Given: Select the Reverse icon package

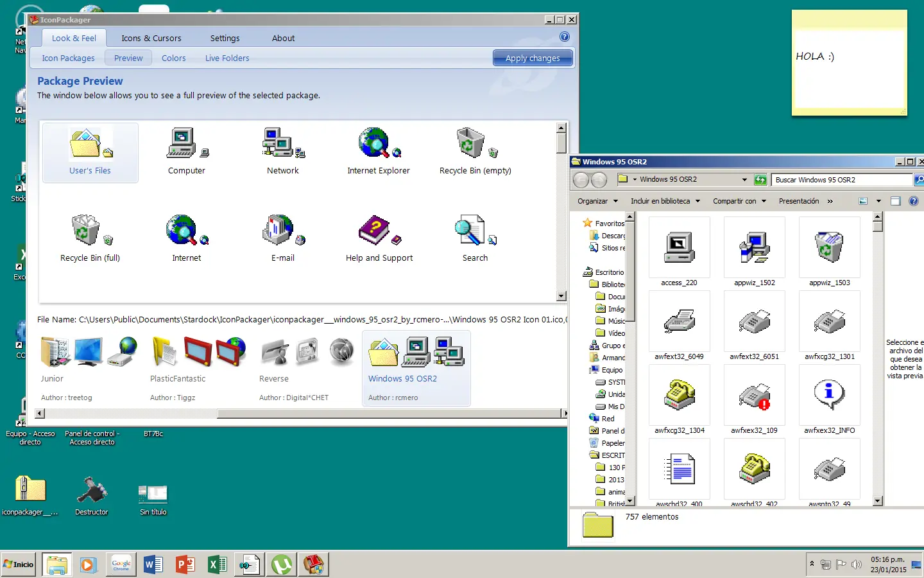Looking at the screenshot, I should coord(308,368).
